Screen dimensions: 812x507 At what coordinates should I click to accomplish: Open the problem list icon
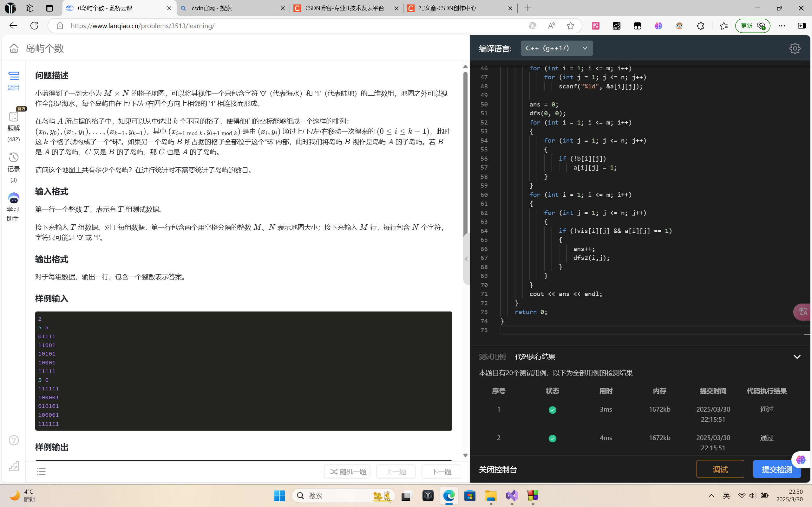coord(41,472)
